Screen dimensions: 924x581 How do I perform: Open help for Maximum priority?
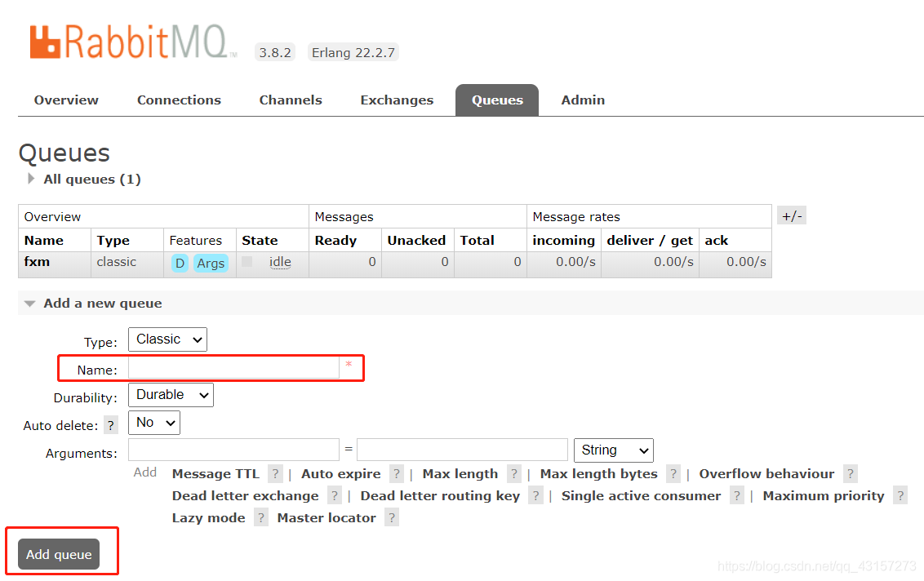[x=900, y=495]
